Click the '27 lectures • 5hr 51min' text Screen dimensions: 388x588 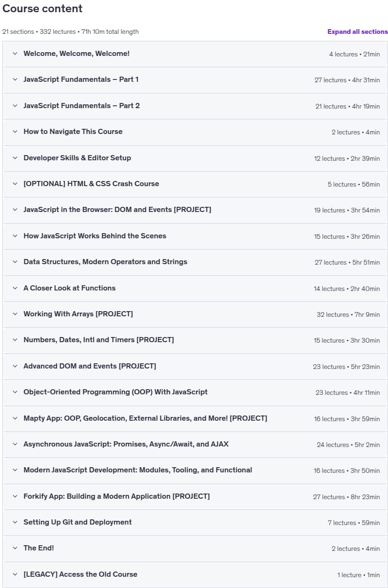tap(347, 262)
